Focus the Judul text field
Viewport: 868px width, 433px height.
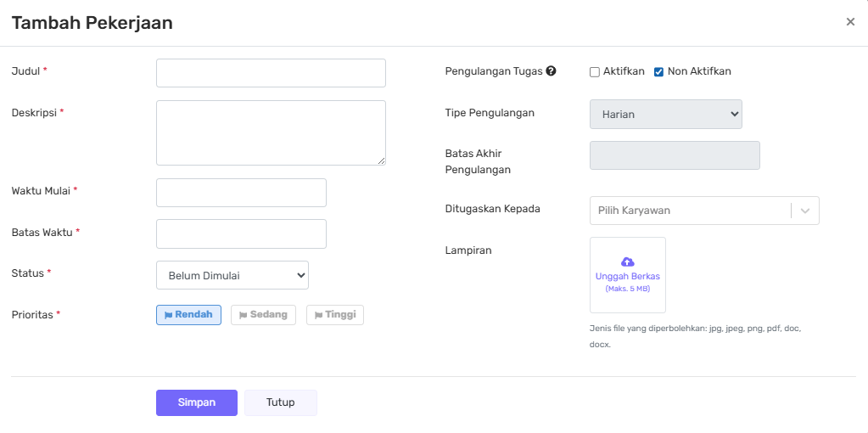pos(271,73)
